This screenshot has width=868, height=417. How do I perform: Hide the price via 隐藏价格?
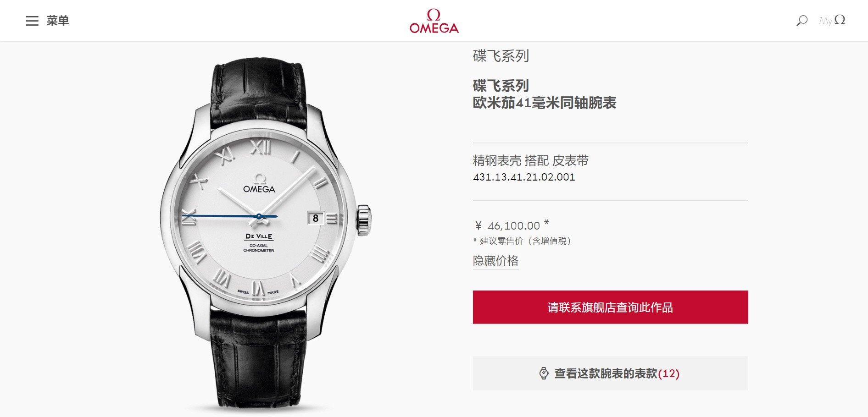[495, 261]
